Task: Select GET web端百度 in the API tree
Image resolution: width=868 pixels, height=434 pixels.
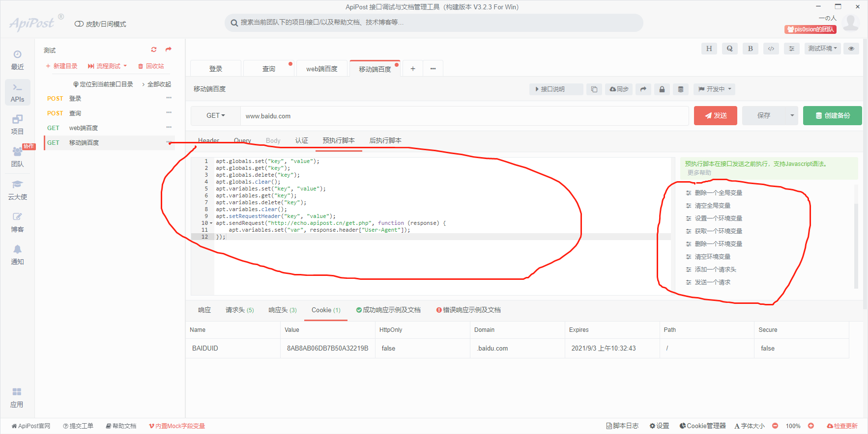Action: [110, 128]
